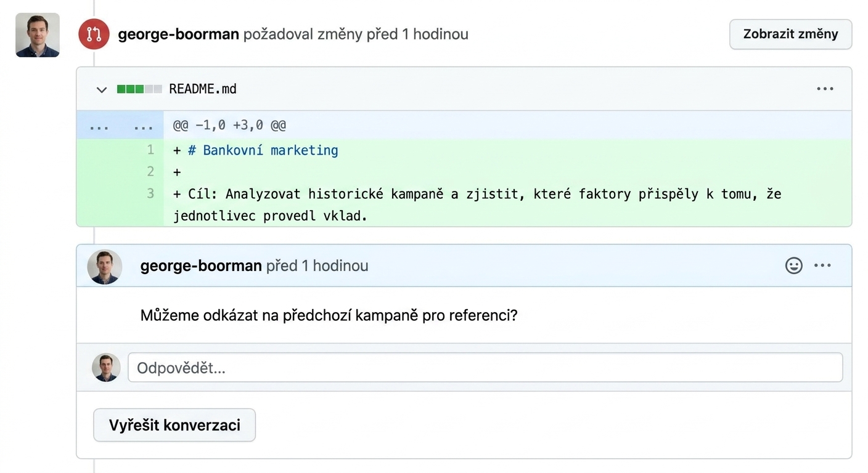This screenshot has height=473, width=868.
Task: Click the large reviewer avatar beside the timeline
Action: 38,35
